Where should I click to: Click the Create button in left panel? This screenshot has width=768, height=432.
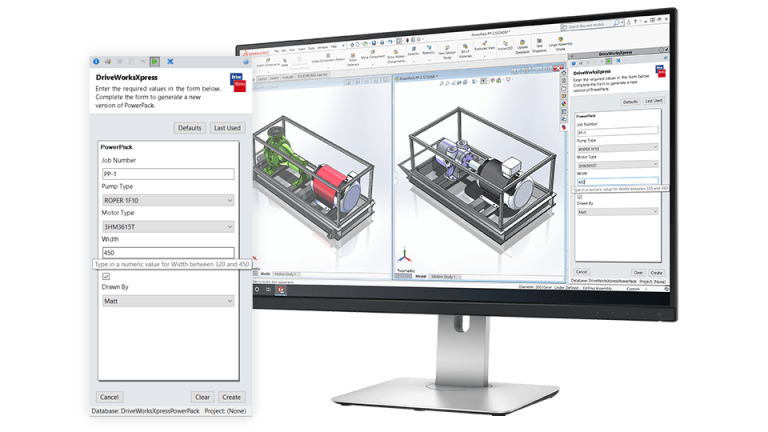[x=231, y=397]
